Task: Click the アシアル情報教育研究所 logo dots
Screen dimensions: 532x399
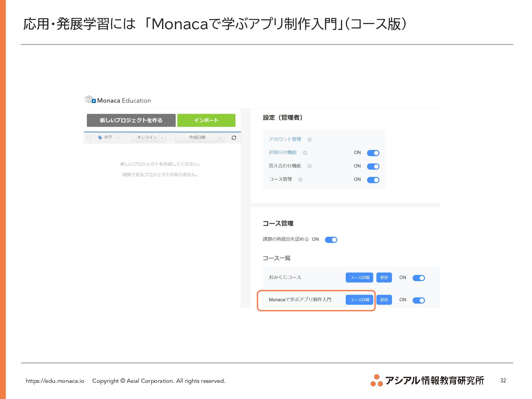Action: pyautogui.click(x=376, y=381)
